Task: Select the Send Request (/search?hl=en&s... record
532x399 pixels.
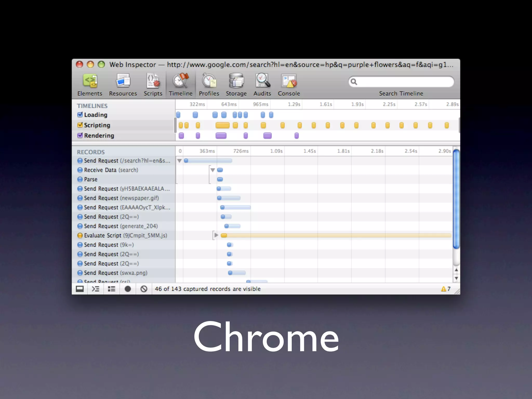Action: click(124, 161)
